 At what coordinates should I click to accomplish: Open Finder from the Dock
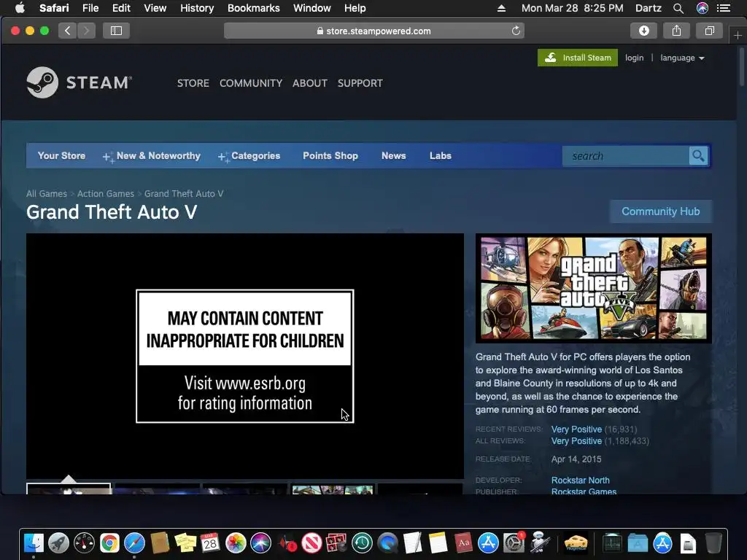(34, 542)
